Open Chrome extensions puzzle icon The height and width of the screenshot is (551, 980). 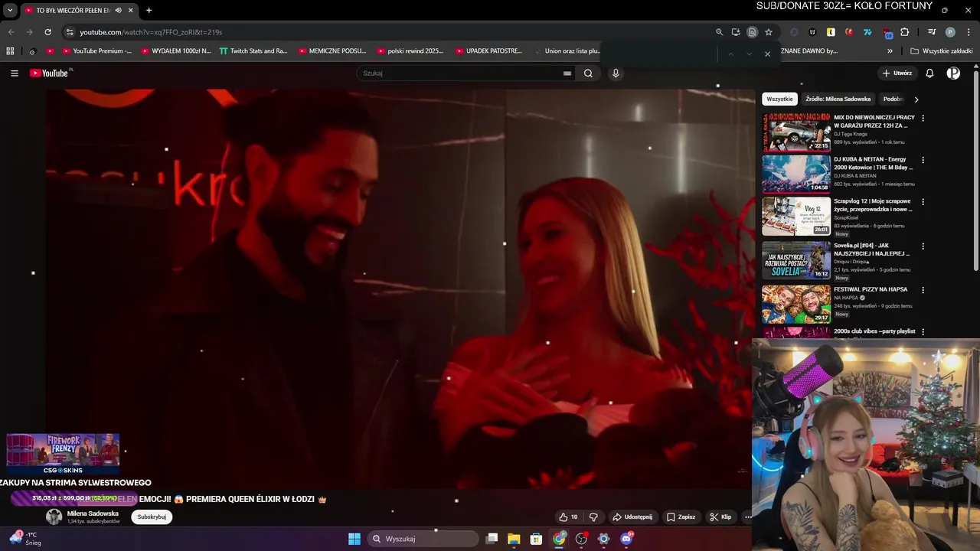pyautogui.click(x=905, y=32)
